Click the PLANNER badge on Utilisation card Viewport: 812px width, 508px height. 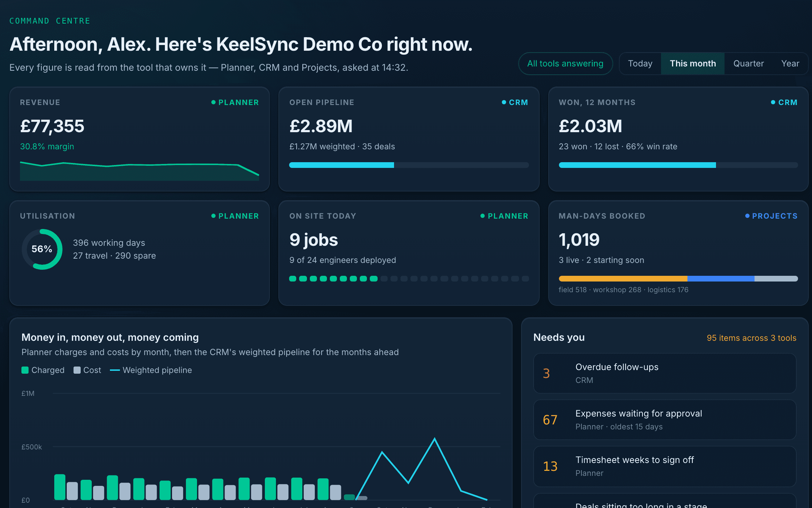tap(235, 216)
